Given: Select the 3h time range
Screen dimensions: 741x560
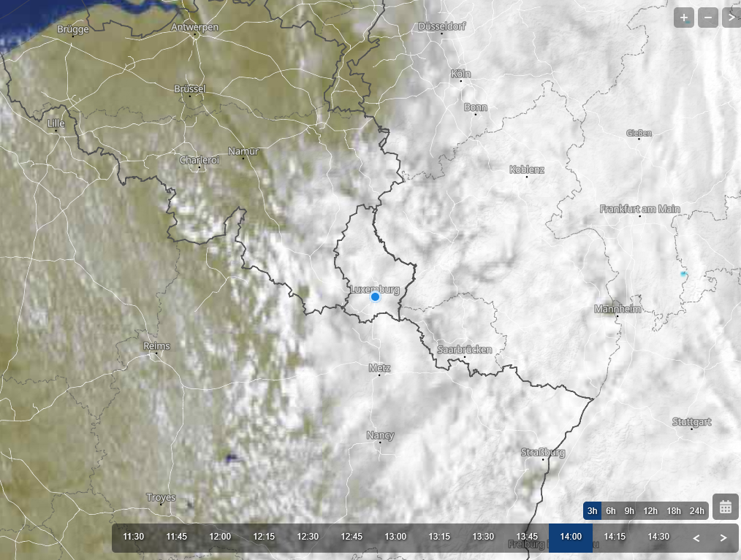Looking at the screenshot, I should pyautogui.click(x=592, y=510).
